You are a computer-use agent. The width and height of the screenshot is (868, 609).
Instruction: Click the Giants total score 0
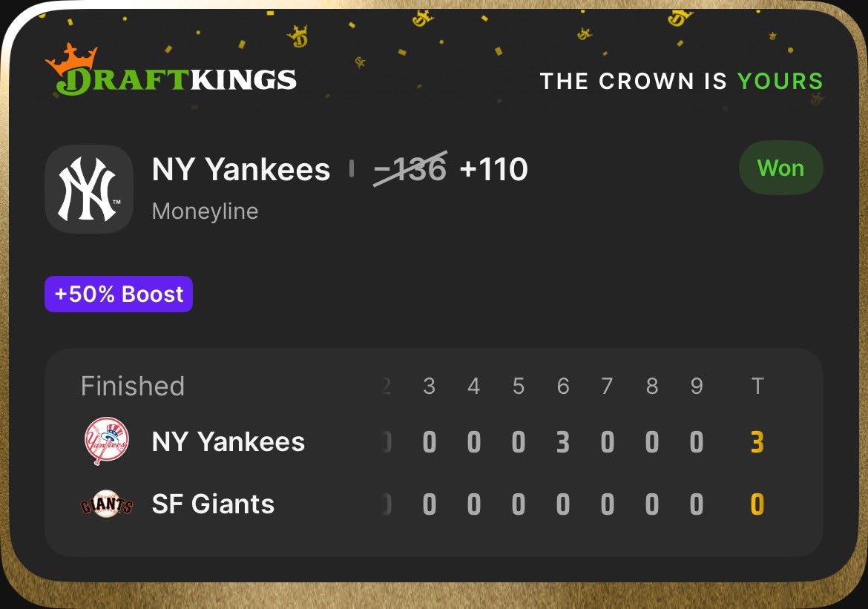pyautogui.click(x=757, y=506)
